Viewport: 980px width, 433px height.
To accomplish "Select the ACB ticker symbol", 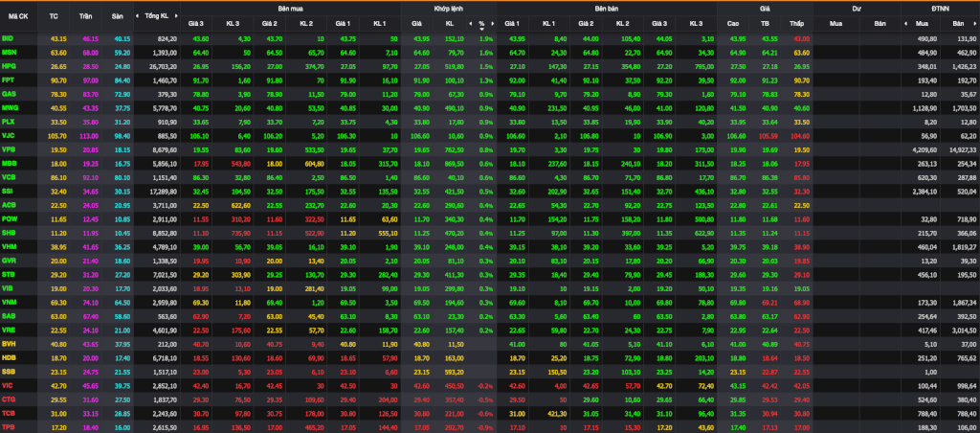I will coord(9,205).
